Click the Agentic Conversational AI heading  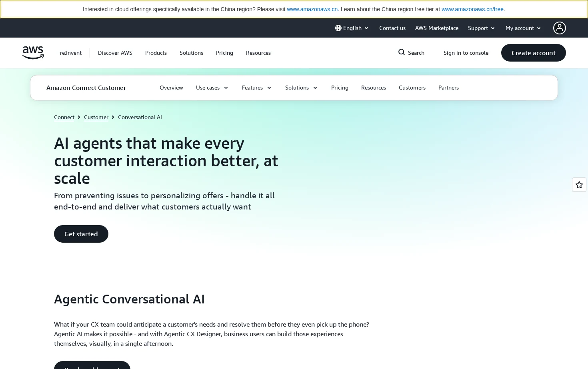point(129,299)
